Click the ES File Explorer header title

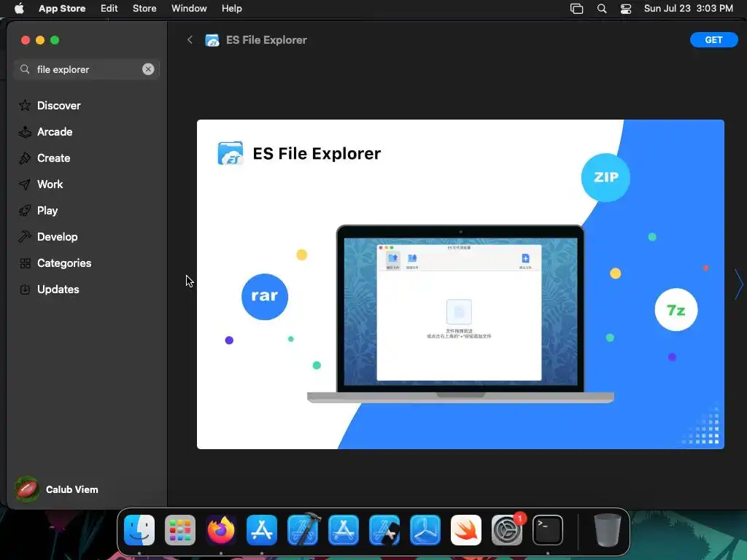click(x=266, y=40)
